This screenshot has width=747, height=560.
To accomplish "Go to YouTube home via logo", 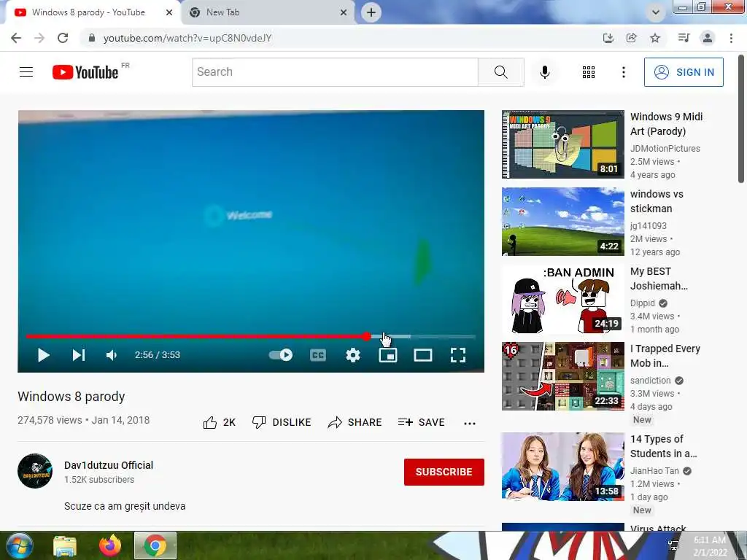I will point(85,72).
